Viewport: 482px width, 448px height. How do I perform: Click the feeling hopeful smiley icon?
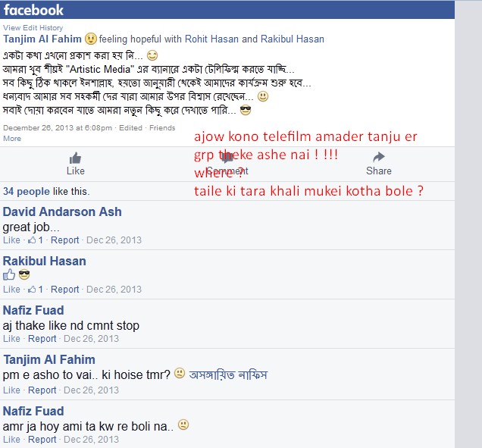click(91, 39)
